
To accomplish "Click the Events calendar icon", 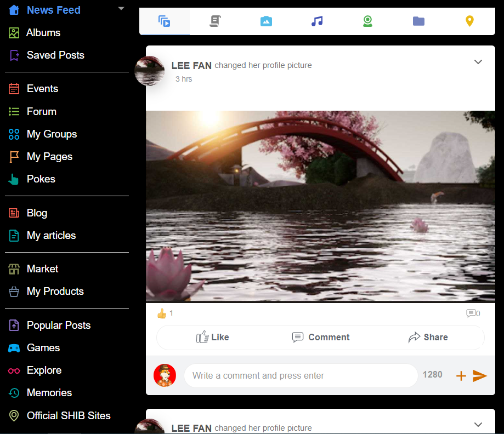I will point(14,89).
